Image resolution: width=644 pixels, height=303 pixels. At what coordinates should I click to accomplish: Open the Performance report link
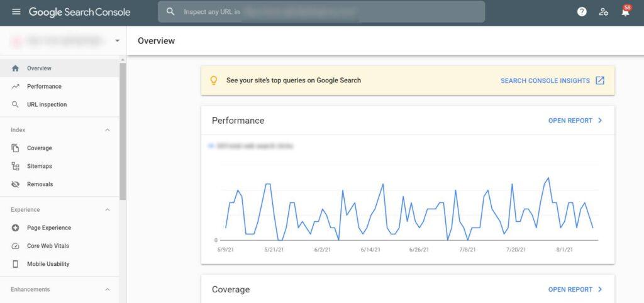click(570, 120)
